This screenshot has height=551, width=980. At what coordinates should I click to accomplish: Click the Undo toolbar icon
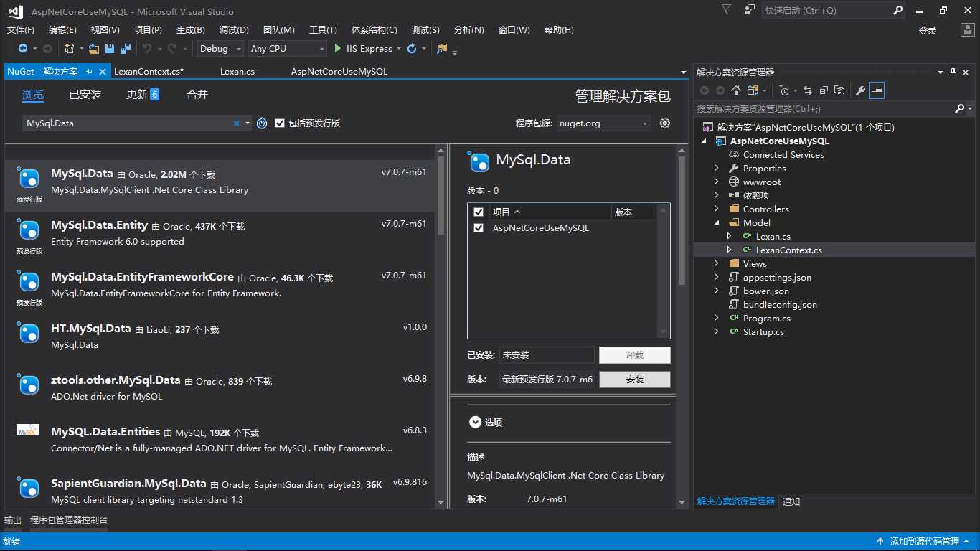147,49
